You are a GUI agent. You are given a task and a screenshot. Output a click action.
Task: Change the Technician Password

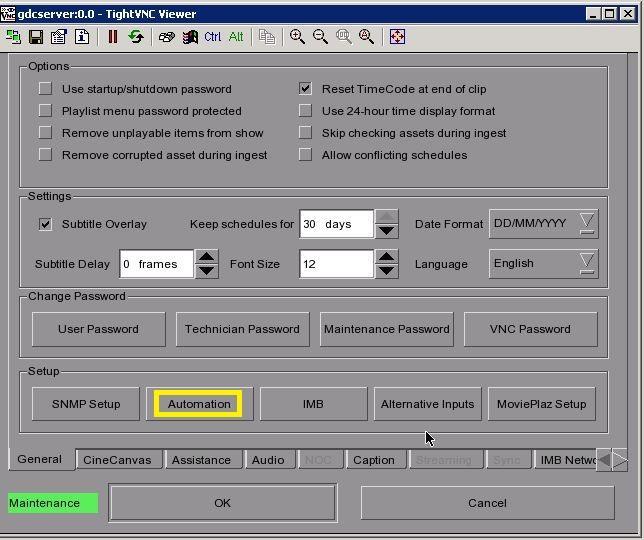coord(242,329)
